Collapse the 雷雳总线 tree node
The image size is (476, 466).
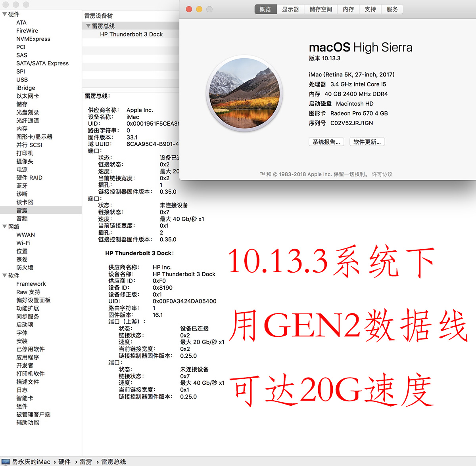pyautogui.click(x=88, y=26)
